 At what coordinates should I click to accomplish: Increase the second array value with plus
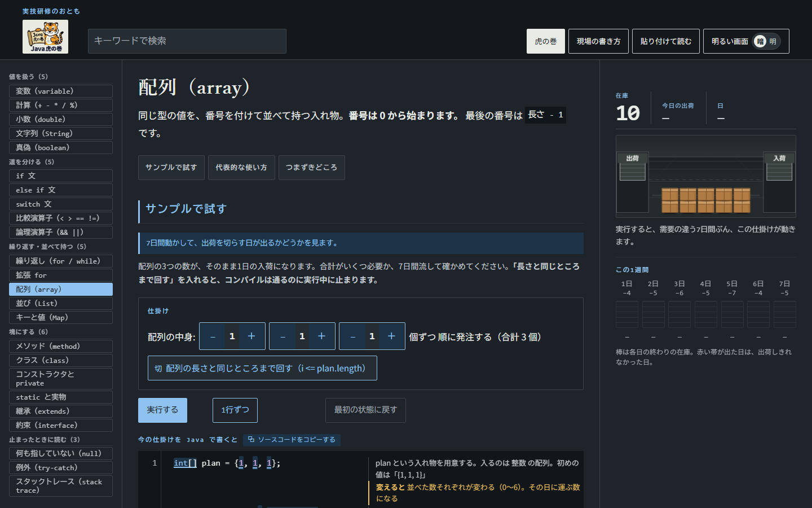pos(321,336)
